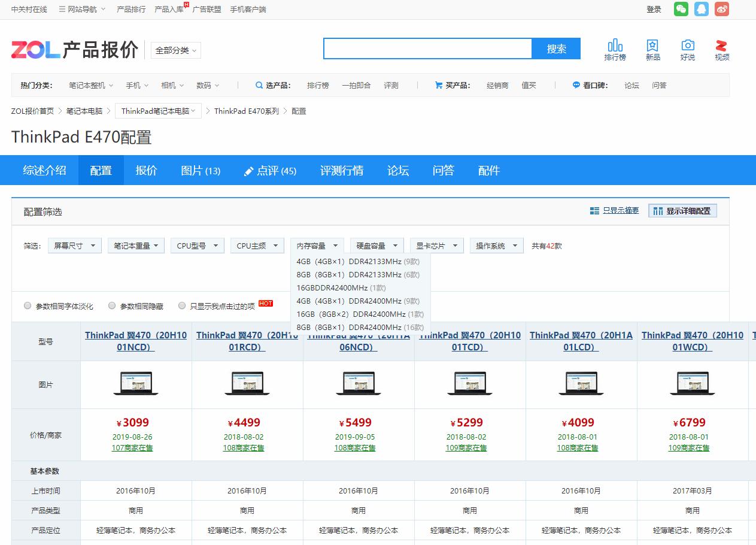Open the 全部分类 category dropdown
This screenshot has width=756, height=545.
[x=175, y=50]
